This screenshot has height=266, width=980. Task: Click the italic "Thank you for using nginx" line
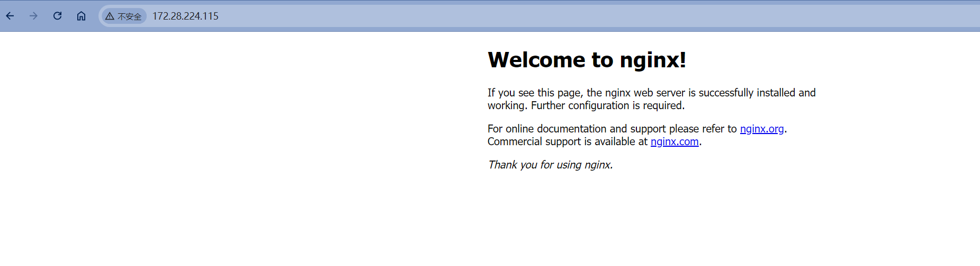click(x=550, y=165)
